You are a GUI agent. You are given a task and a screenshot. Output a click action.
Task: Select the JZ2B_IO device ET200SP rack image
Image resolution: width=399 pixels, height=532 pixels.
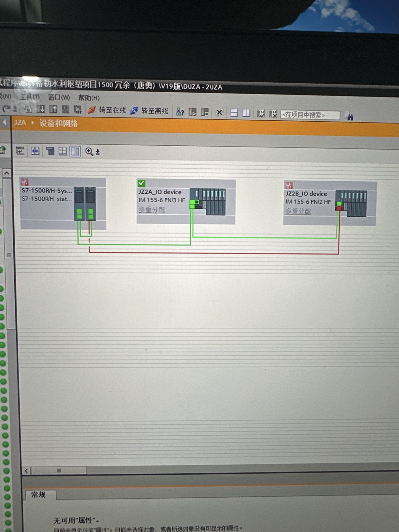(351, 203)
